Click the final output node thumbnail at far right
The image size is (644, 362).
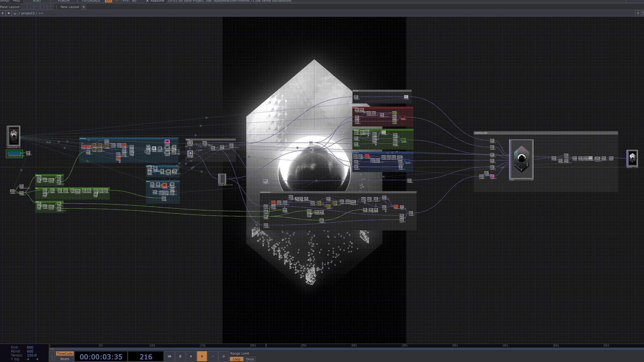(x=632, y=158)
